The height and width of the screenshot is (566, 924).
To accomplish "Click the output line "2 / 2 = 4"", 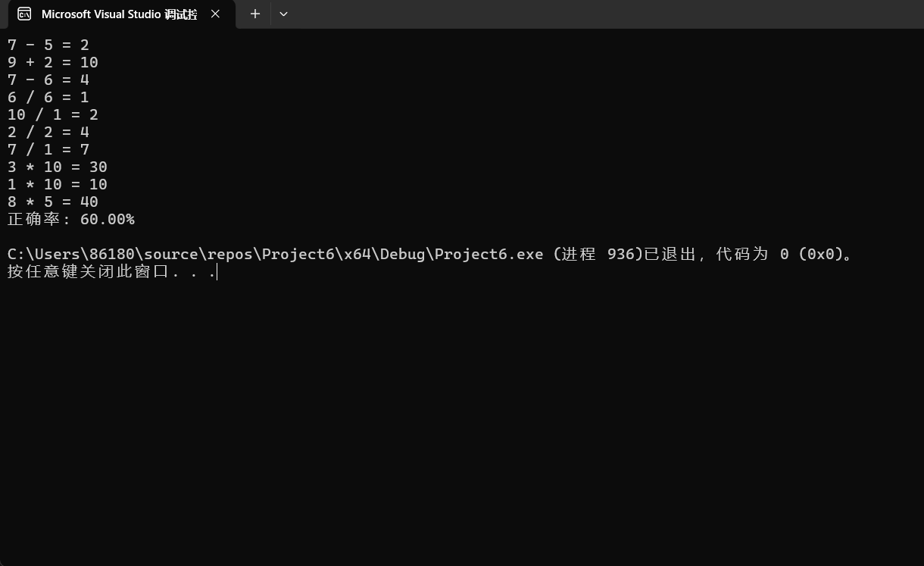I will [48, 133].
